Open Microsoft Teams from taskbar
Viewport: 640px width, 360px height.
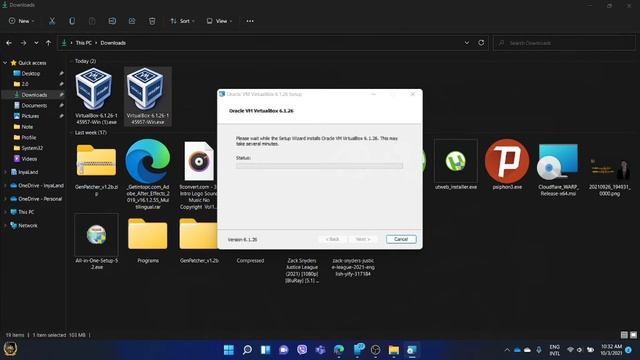pyautogui.click(x=320, y=350)
